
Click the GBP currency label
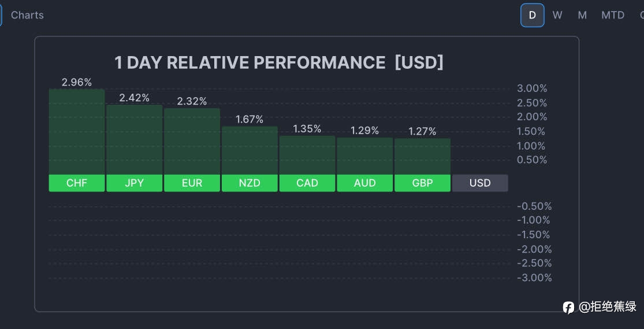point(423,183)
